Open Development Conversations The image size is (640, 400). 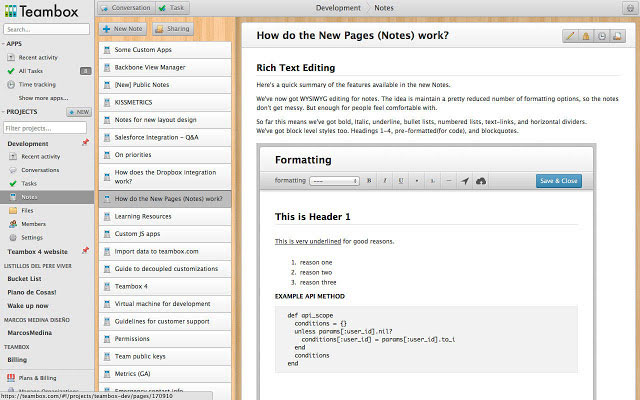click(40, 170)
